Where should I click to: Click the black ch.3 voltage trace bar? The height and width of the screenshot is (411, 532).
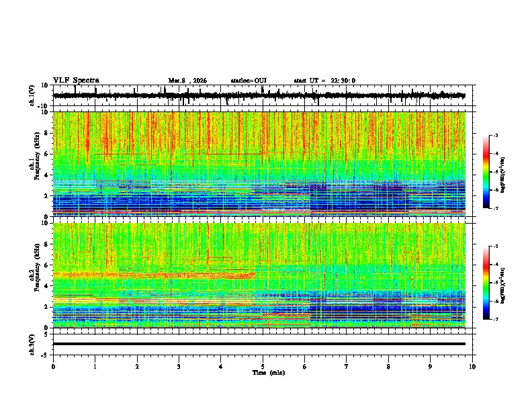click(x=259, y=344)
